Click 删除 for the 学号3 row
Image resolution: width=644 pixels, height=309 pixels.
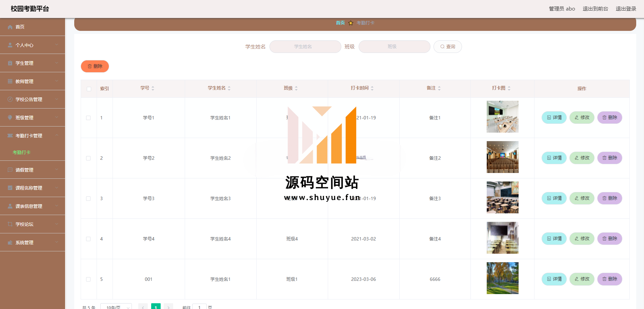tap(610, 198)
